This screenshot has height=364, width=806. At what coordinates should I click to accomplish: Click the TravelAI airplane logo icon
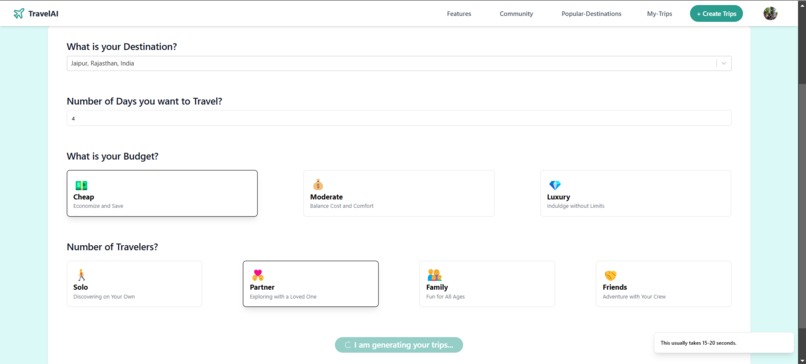pos(19,13)
